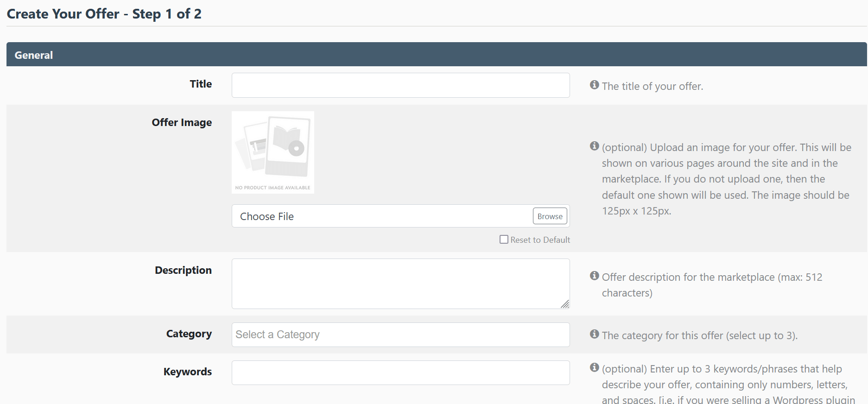Click the Title field label
Viewport: 868px width, 404px height.
(201, 84)
